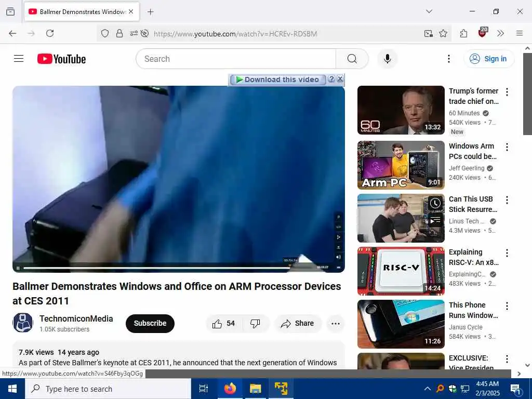Open the YouTube guide hamburger menu

pos(19,59)
